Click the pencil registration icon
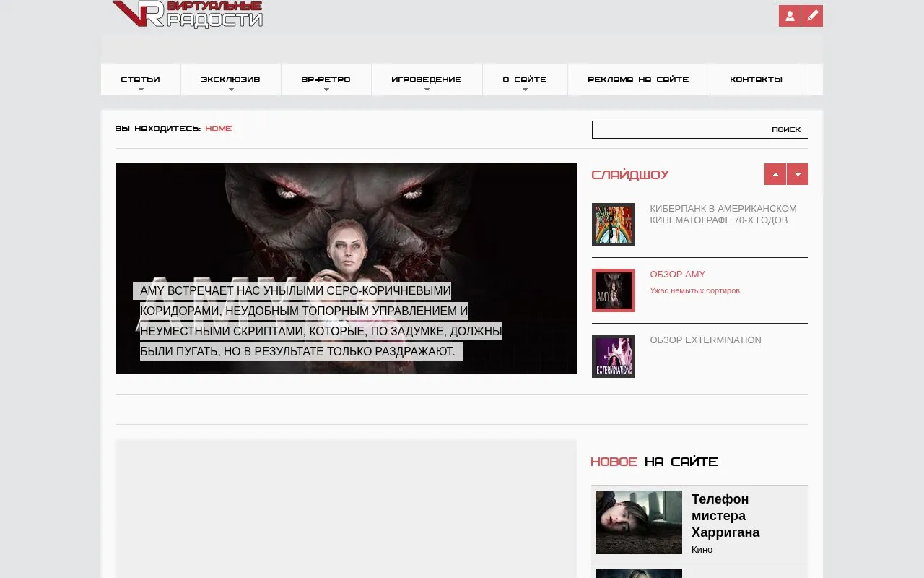924x578 pixels. (812, 16)
